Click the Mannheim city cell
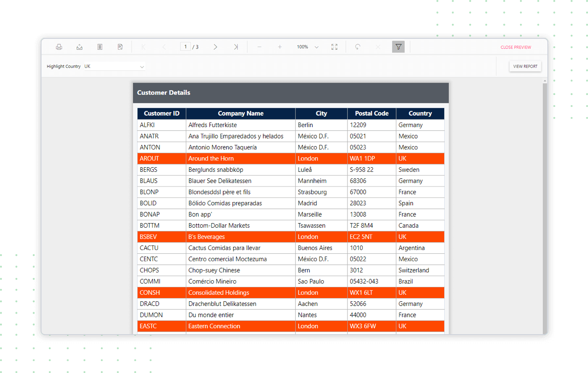Screen dimensions: 588x373 321,181
